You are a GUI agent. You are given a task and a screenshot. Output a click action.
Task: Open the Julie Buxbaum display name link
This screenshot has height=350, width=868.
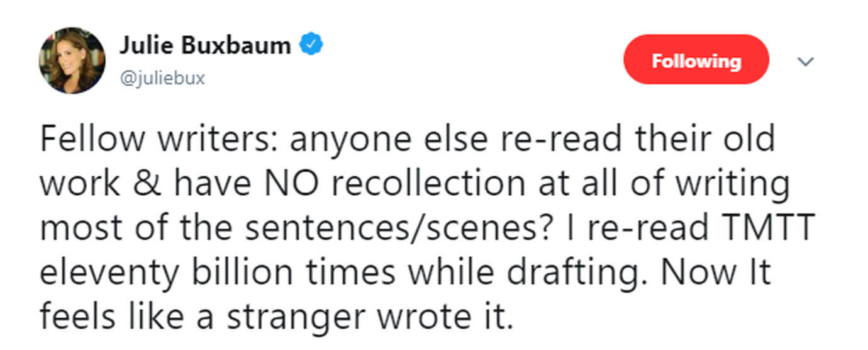205,46
